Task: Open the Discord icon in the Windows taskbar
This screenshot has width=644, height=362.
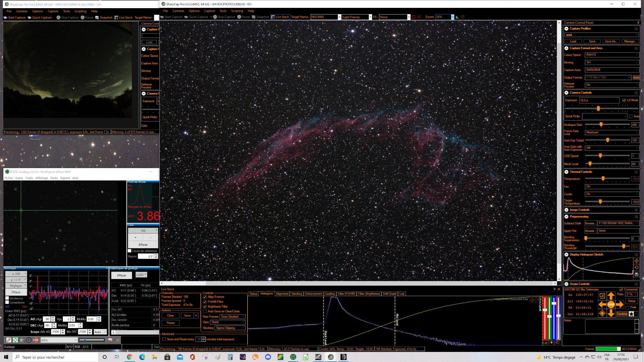Action: 268,357
